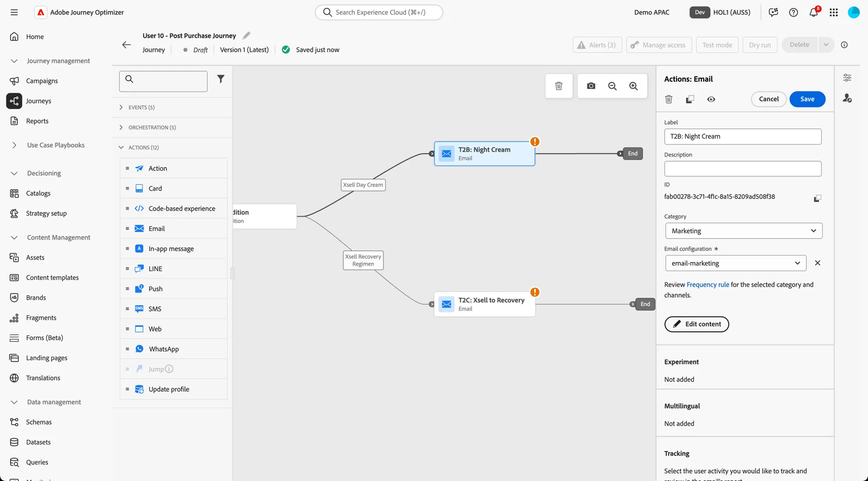
Task: Open the Email configuration dropdown
Action: 735,263
